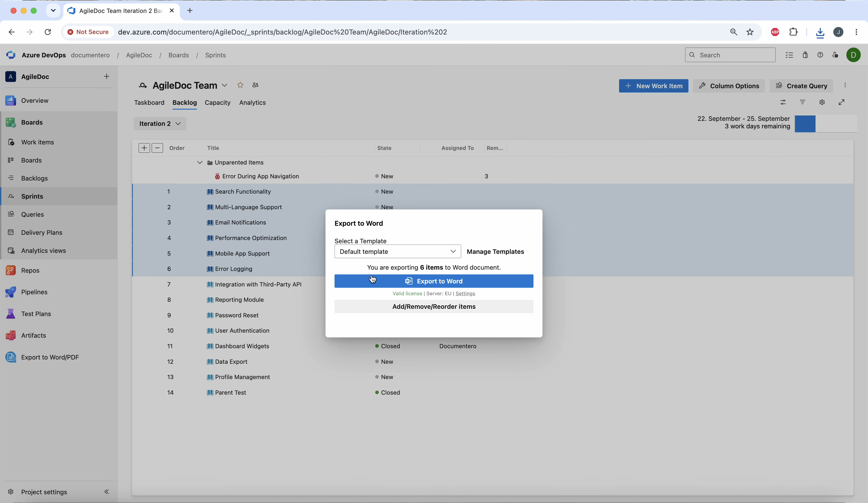Toggle the backlog filter funnel icon
This screenshot has width=868, height=503.
(803, 102)
